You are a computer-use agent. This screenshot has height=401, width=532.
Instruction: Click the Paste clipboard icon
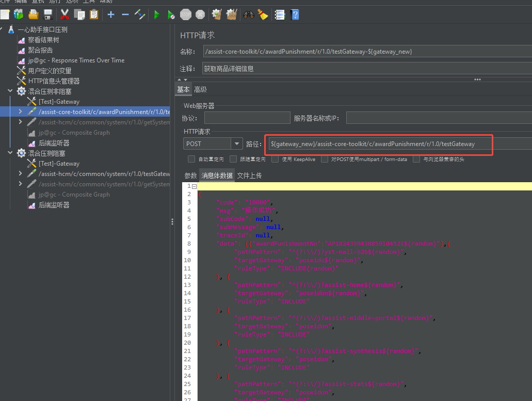coord(94,14)
